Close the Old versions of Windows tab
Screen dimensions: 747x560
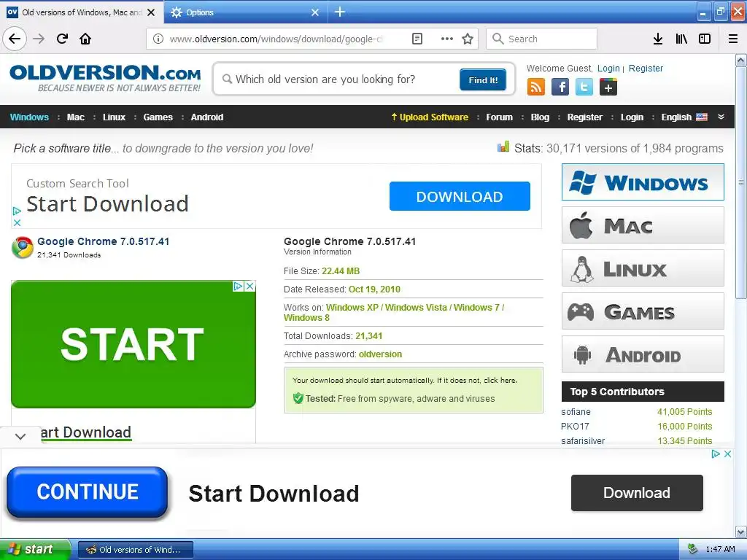click(x=151, y=12)
